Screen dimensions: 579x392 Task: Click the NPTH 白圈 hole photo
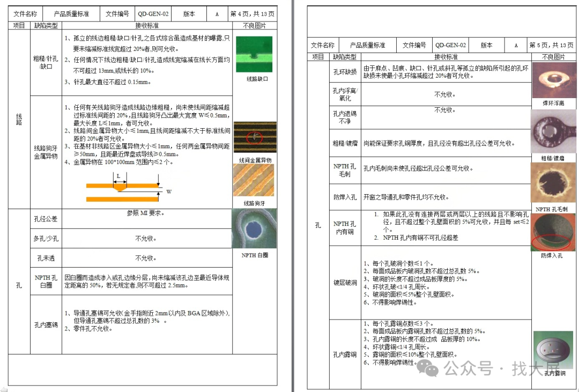[254, 228]
